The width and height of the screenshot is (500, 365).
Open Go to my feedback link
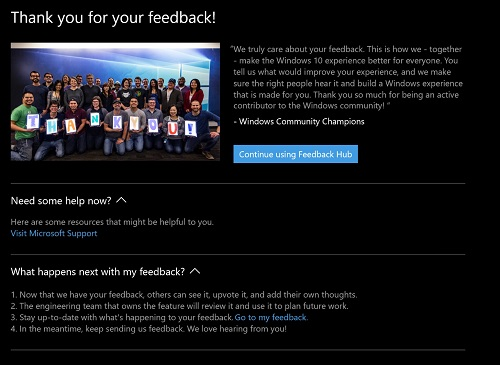(x=271, y=317)
